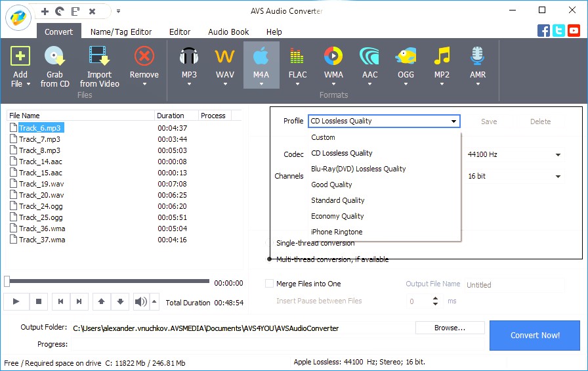Increase pause between files stepper
This screenshot has height=371, width=588.
click(435, 298)
